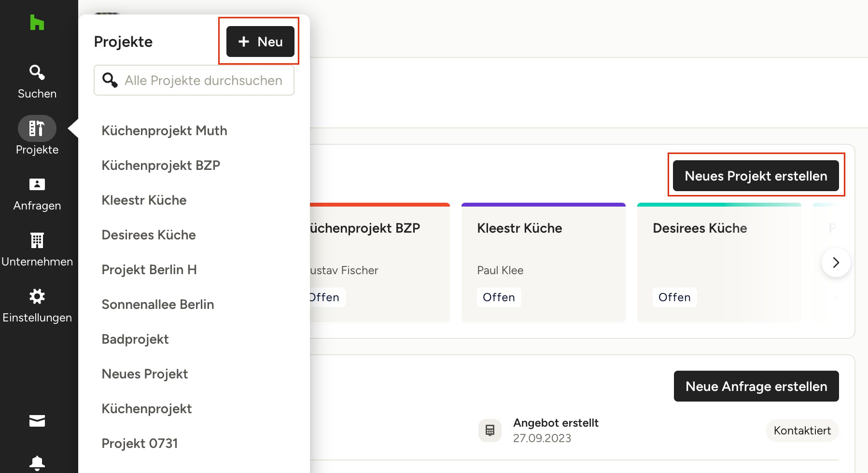Open Suchen in the sidebar
Viewport: 868px width, 473px height.
37,82
